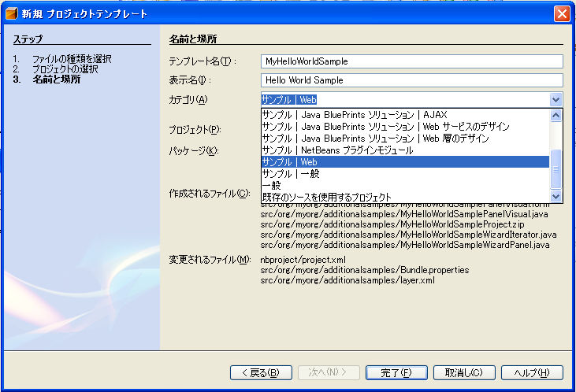Cancel using the 取消し(C) button
The image size is (576, 392).
[x=464, y=372]
